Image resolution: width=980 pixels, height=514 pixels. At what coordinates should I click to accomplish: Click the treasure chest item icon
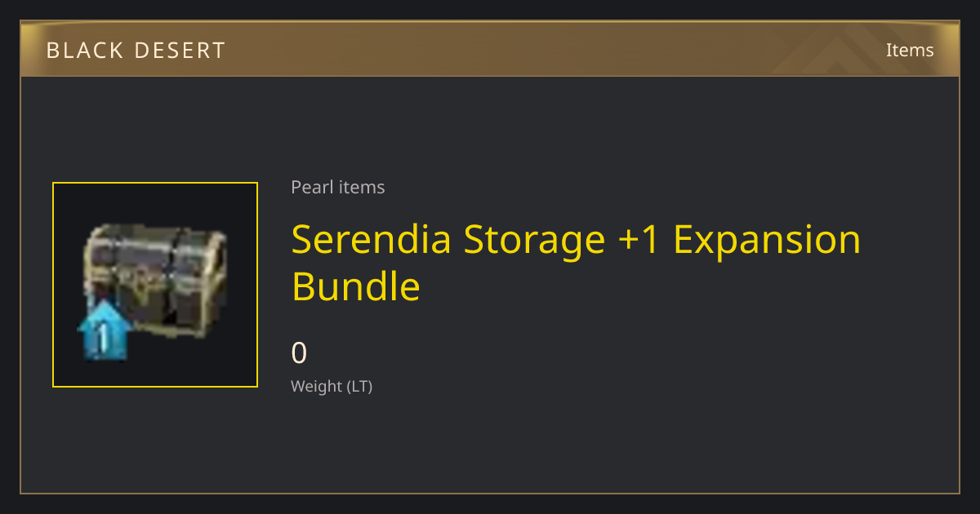click(155, 290)
